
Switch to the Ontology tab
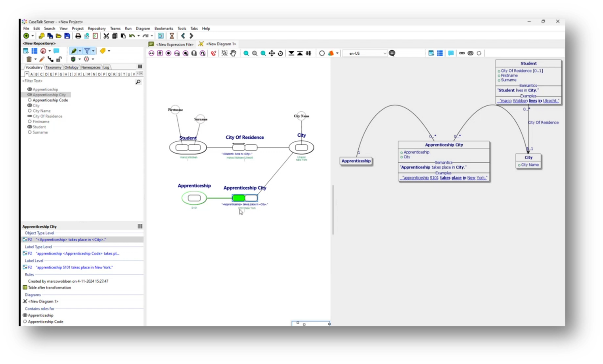[x=71, y=67]
